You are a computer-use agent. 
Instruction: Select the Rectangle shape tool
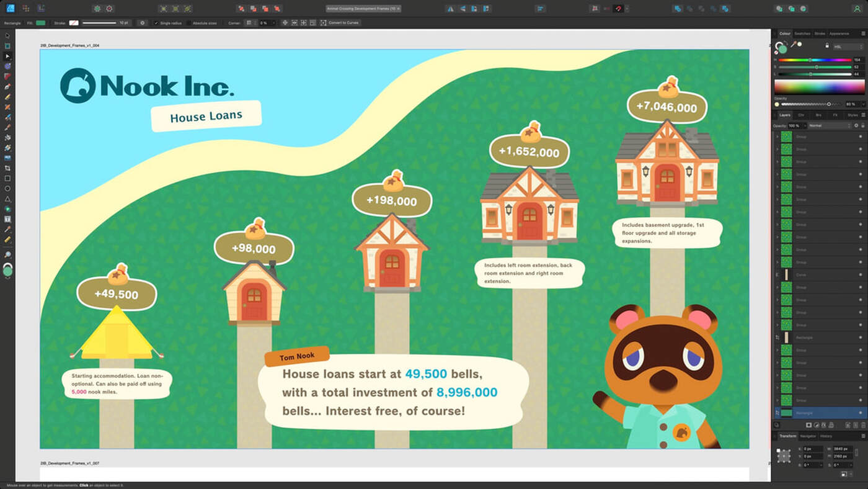(7, 178)
